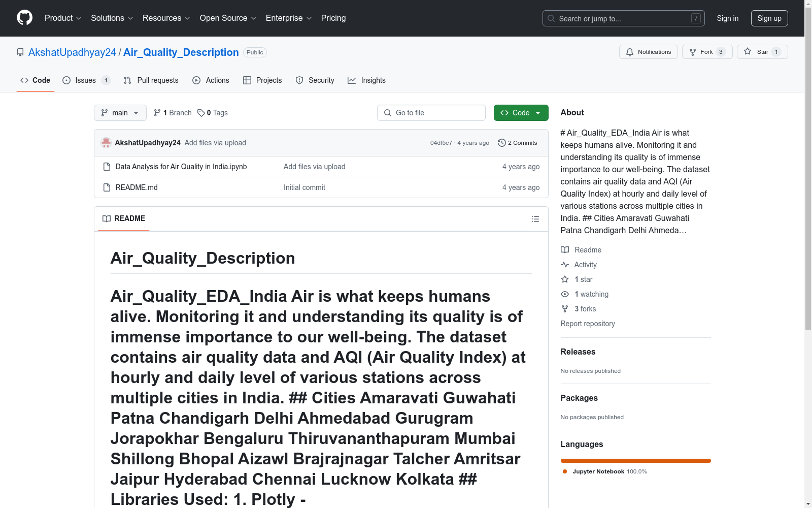Image resolution: width=812 pixels, height=508 pixels.
Task: Click the fork icon beside 3 forks
Action: 565,309
